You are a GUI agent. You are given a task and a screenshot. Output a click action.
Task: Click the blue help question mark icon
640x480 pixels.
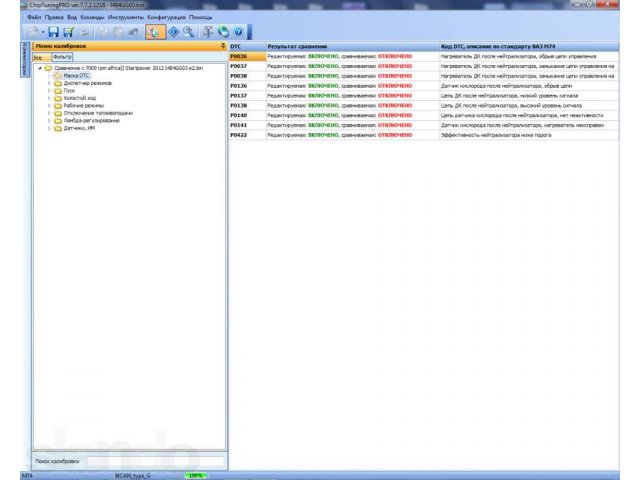pyautogui.click(x=239, y=32)
